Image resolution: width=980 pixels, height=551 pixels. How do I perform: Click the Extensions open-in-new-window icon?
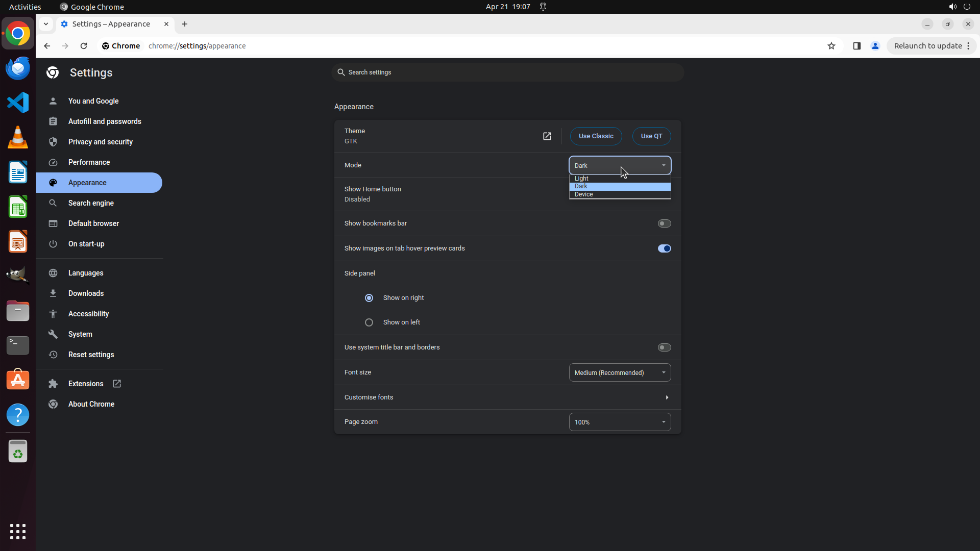click(117, 384)
